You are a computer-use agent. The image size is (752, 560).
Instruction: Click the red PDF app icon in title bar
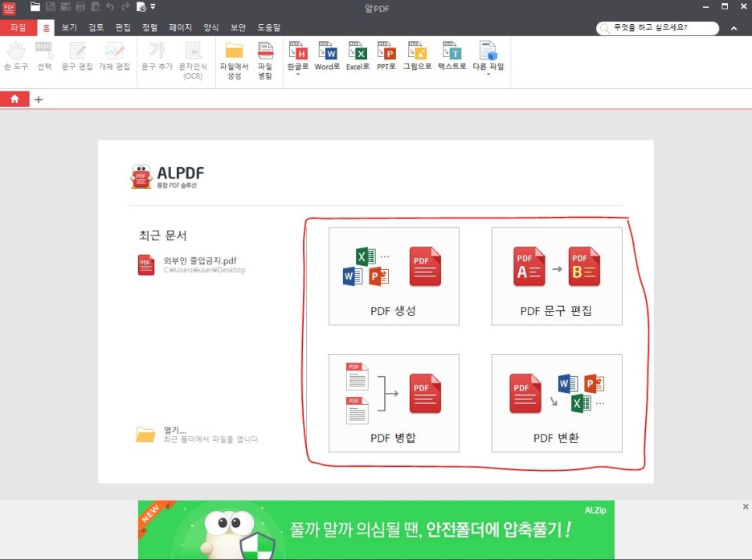coord(9,7)
